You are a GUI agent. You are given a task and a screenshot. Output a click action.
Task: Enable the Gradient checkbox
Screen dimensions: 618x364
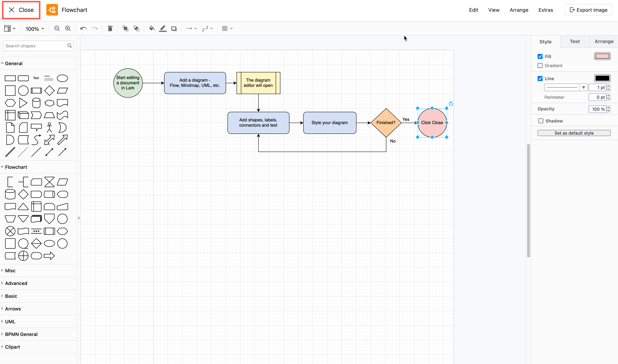pyautogui.click(x=540, y=65)
